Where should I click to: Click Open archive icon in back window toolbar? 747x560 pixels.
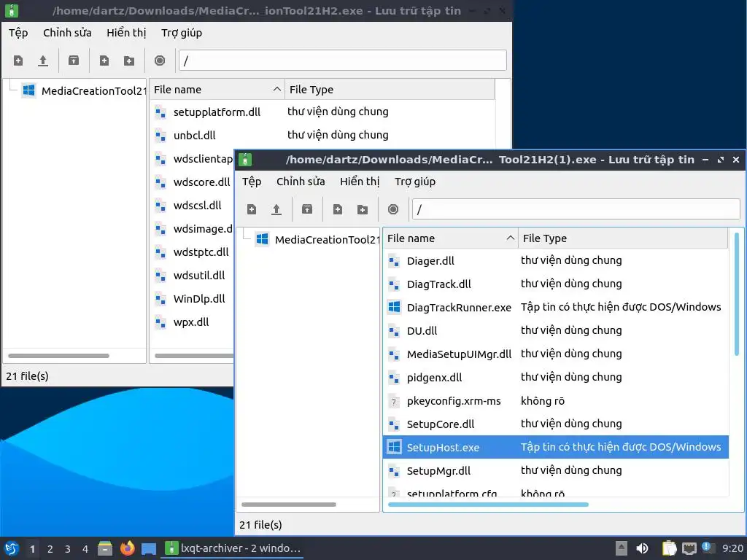tap(43, 61)
